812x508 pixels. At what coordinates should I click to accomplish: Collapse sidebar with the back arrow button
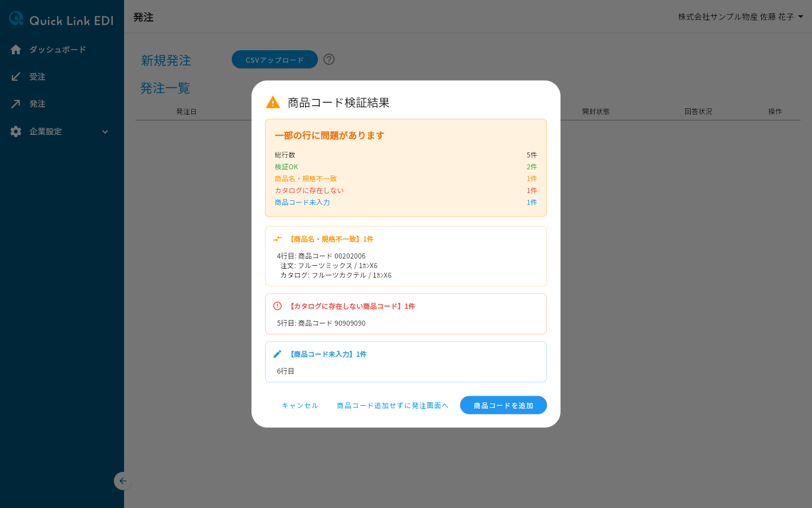(122, 481)
